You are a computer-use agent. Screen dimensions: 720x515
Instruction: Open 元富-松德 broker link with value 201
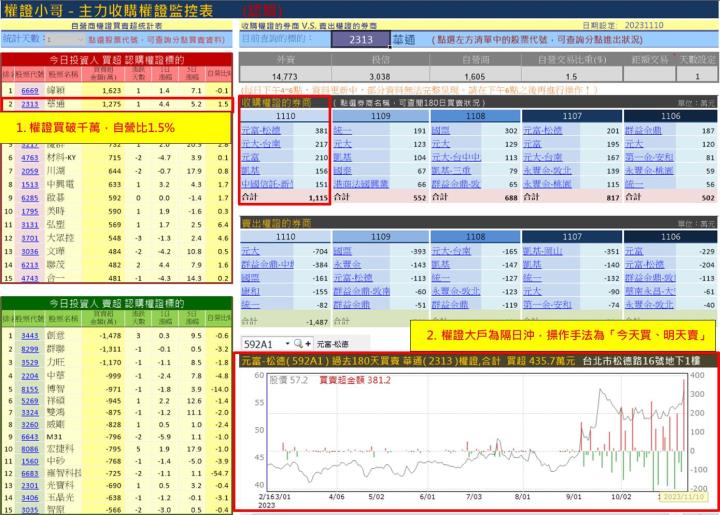pos(543,130)
